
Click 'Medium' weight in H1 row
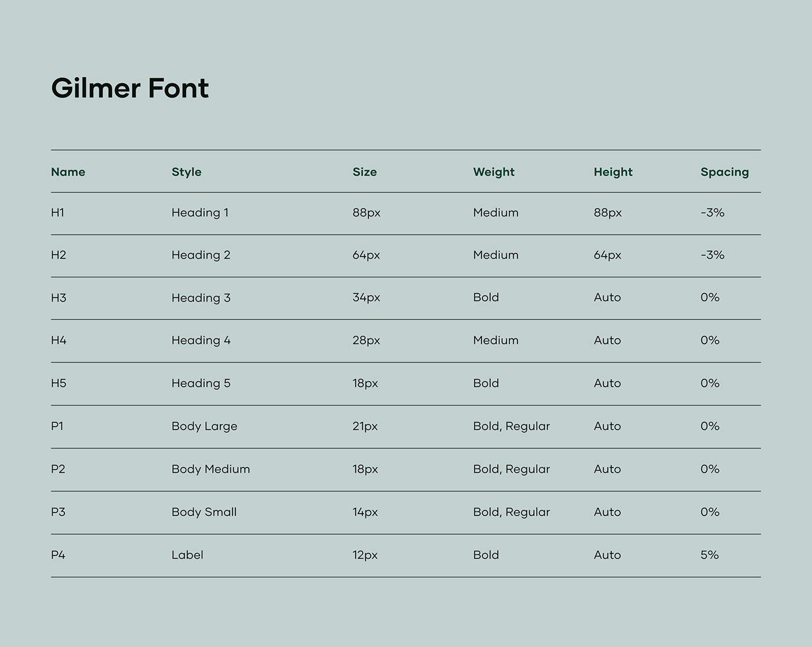click(x=496, y=212)
